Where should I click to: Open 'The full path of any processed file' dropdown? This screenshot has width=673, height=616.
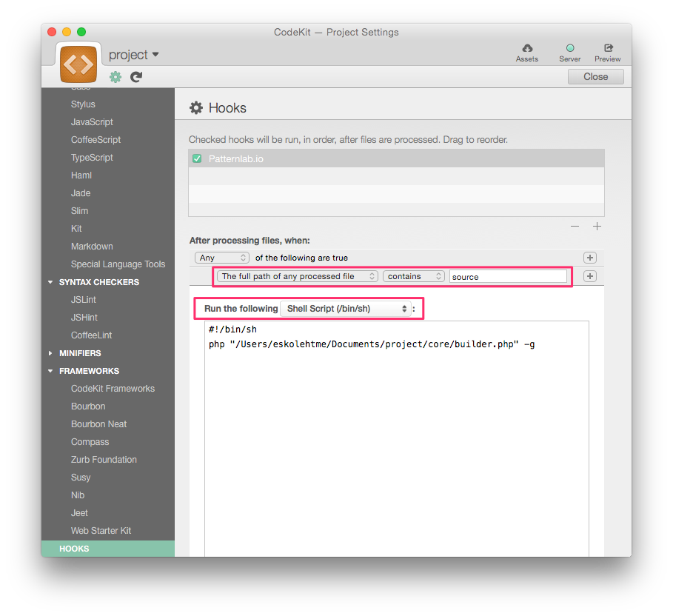297,276
